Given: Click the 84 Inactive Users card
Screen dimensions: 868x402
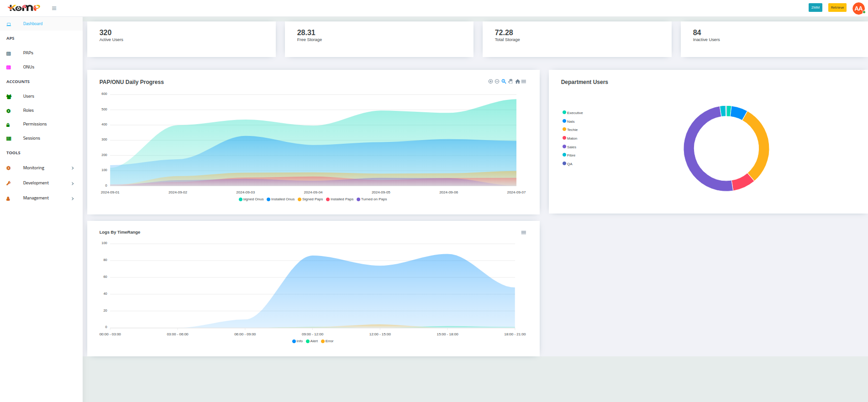Looking at the screenshot, I should coord(774,39).
